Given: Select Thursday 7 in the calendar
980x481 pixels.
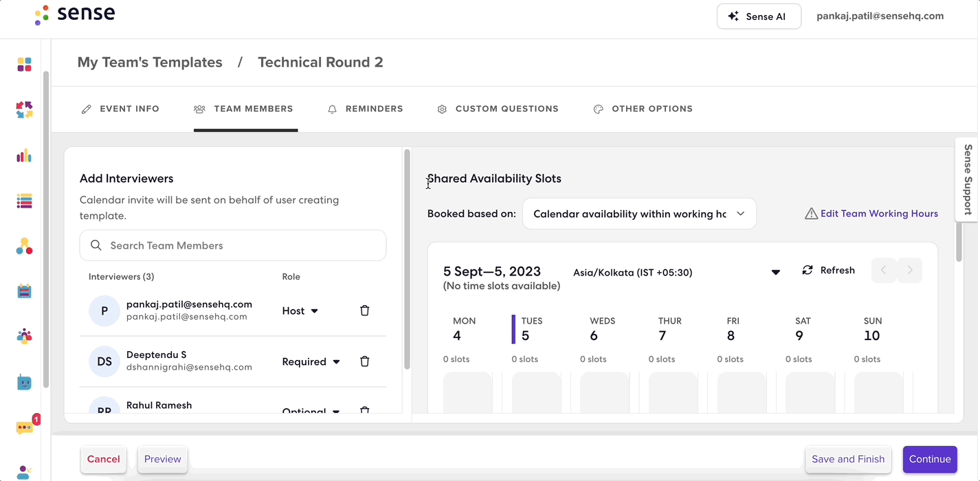Looking at the screenshot, I should (x=669, y=329).
